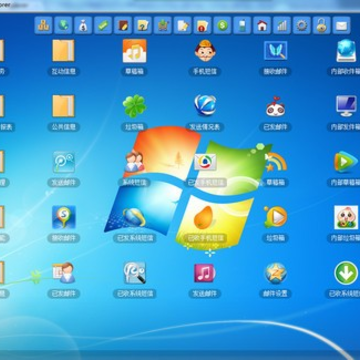Open the blue star ball 邮件设置 icon
Screen dimensions: 360x360
276,273
